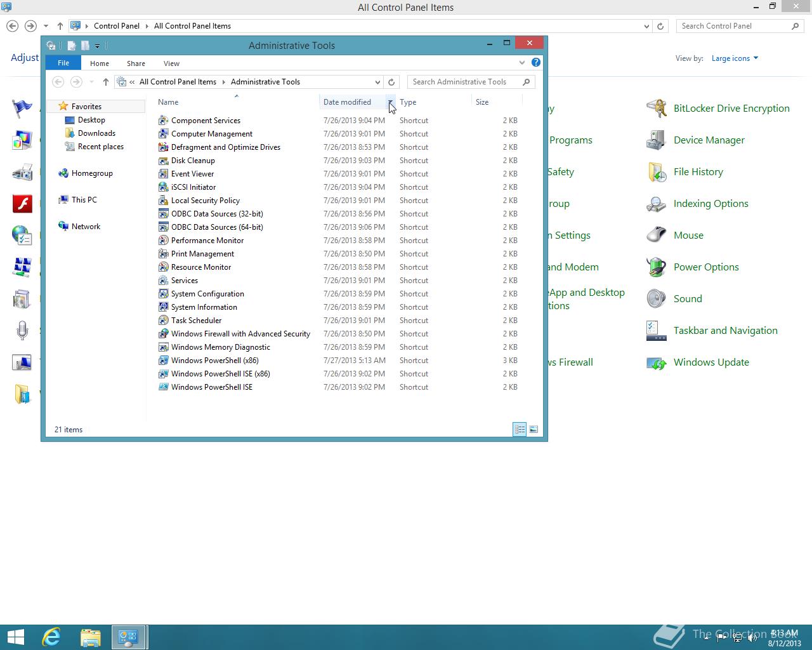812x650 pixels.
Task: Open the View ribbon tab
Action: 171,63
